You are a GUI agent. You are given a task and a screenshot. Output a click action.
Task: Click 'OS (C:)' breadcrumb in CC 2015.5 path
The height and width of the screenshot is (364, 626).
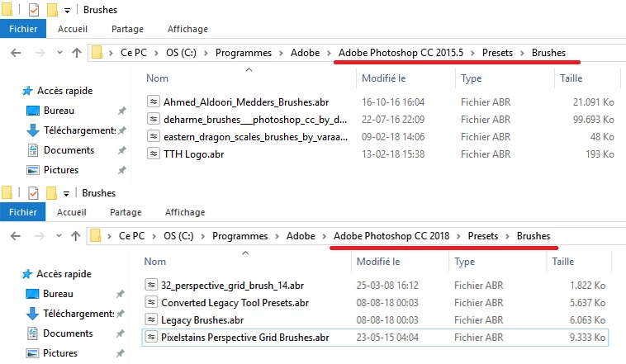pyautogui.click(x=181, y=53)
